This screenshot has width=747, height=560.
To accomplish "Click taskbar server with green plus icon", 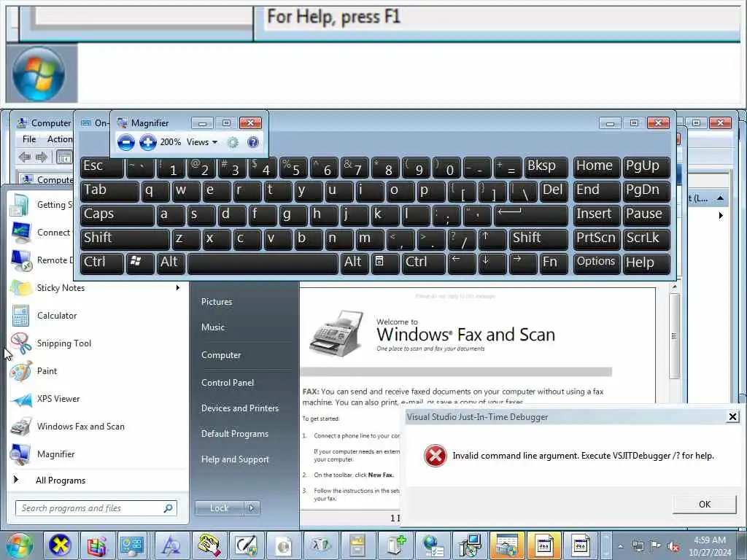I will point(395,545).
